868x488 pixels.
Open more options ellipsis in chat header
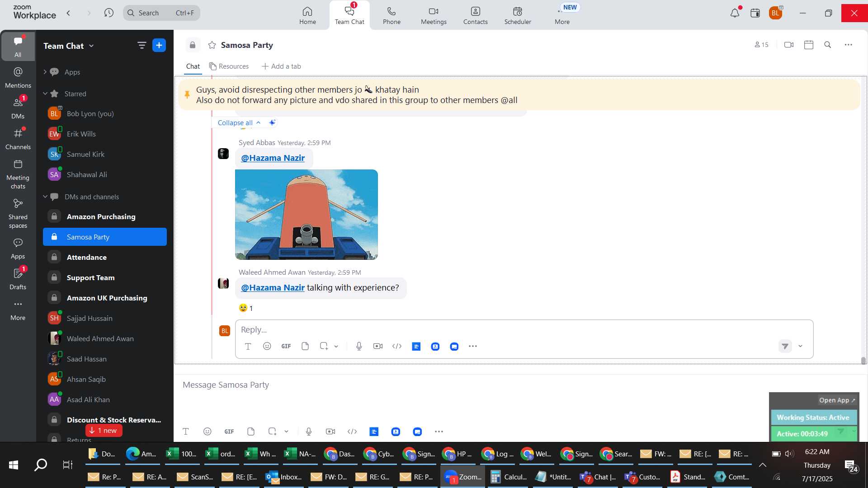click(849, 45)
